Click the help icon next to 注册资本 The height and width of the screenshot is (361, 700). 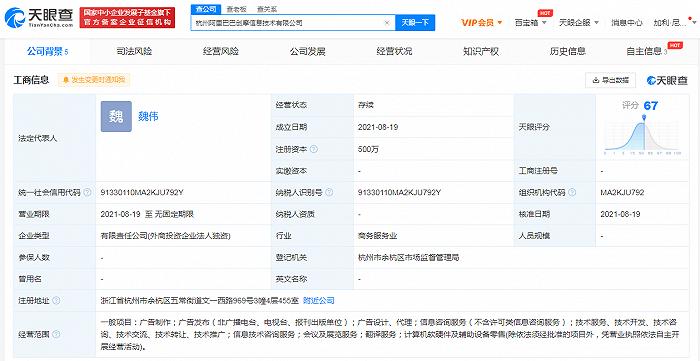click(x=314, y=149)
